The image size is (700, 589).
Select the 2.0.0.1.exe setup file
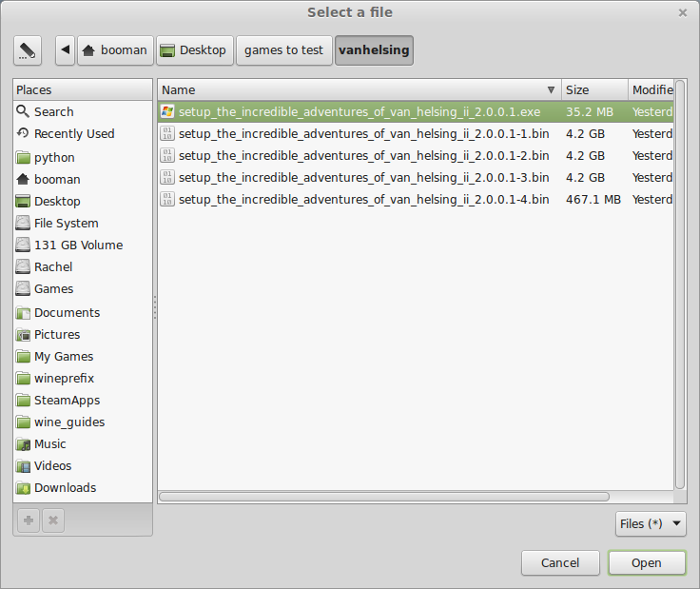416,112
